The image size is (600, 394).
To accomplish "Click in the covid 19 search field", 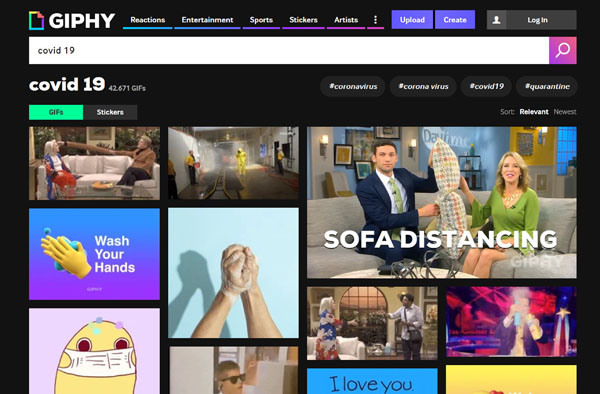I will coord(289,50).
